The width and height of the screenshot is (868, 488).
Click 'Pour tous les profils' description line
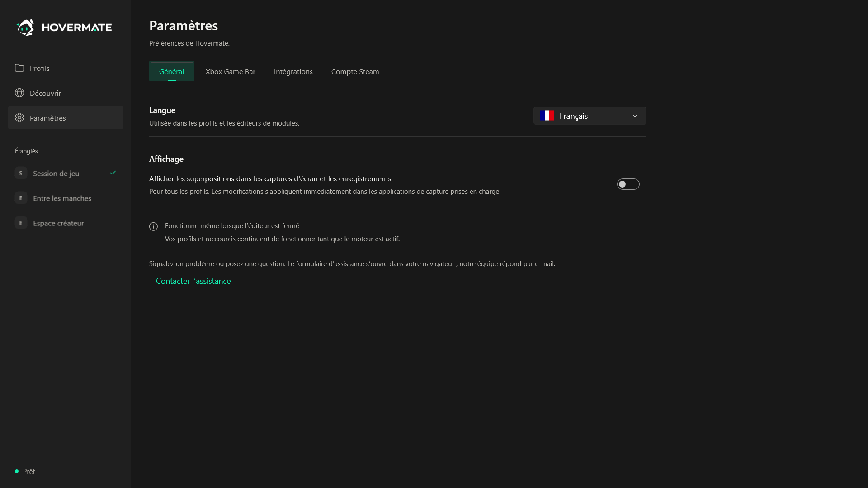tap(325, 191)
